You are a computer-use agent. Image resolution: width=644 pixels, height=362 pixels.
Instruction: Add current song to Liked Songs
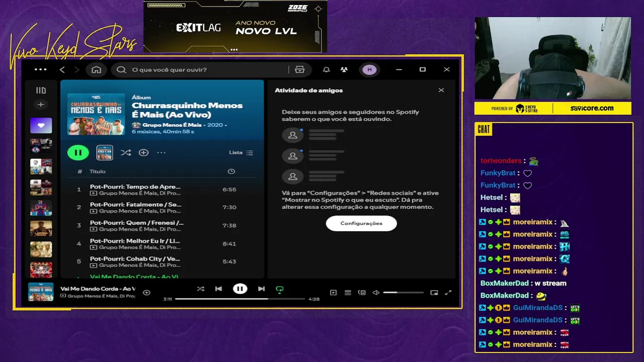[x=146, y=292]
